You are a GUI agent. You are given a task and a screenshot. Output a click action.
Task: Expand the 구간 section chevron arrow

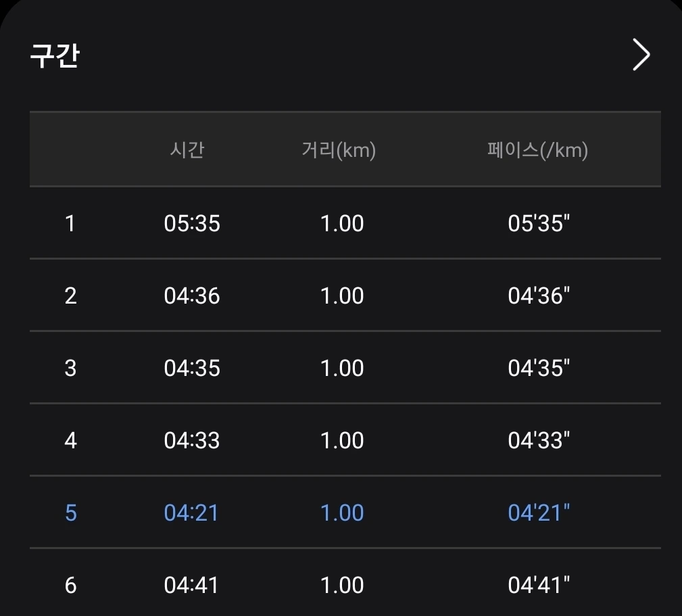click(x=640, y=55)
